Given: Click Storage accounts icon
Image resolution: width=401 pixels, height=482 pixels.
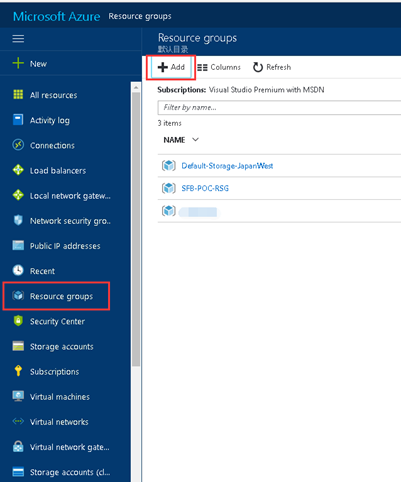Looking at the screenshot, I should 18,346.
